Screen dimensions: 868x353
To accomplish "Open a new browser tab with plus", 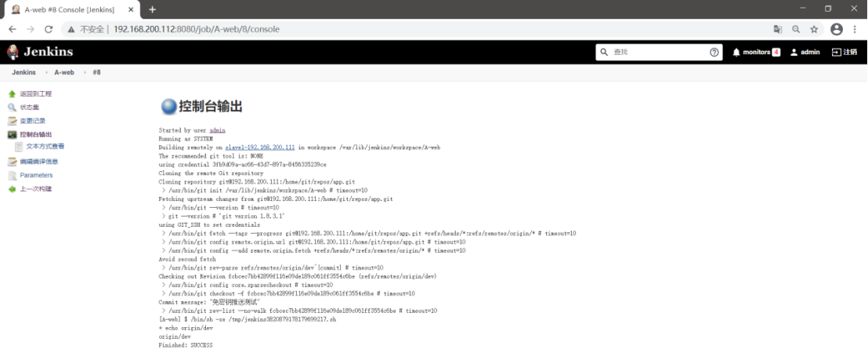I will click(152, 9).
